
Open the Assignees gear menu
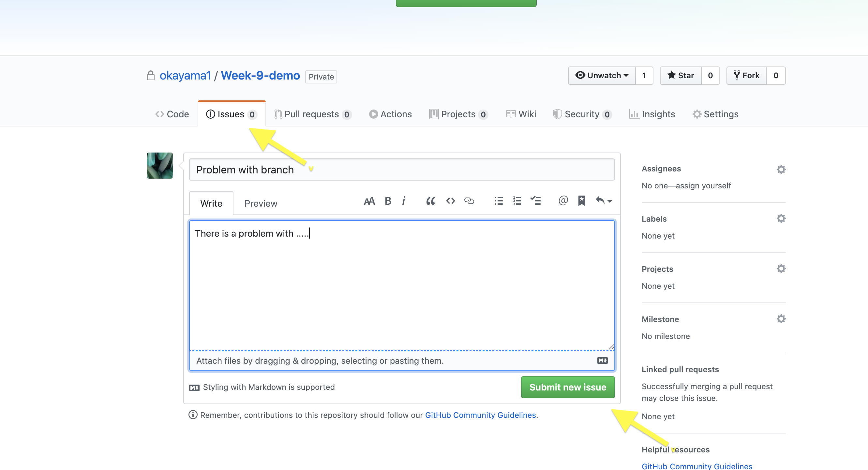[x=781, y=169]
